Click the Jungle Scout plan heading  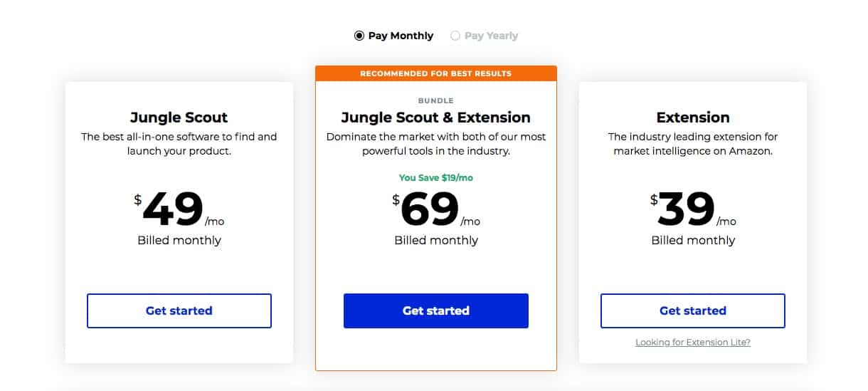pyautogui.click(x=179, y=118)
